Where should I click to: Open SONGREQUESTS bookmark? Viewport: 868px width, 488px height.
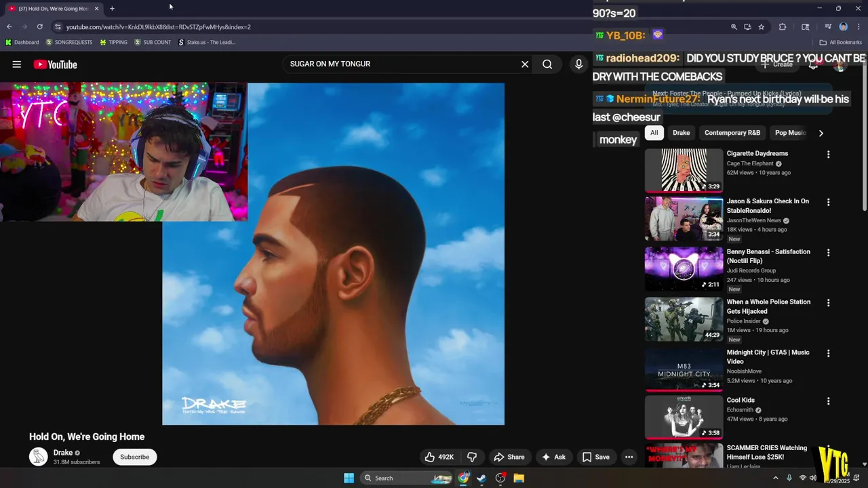tap(69, 42)
